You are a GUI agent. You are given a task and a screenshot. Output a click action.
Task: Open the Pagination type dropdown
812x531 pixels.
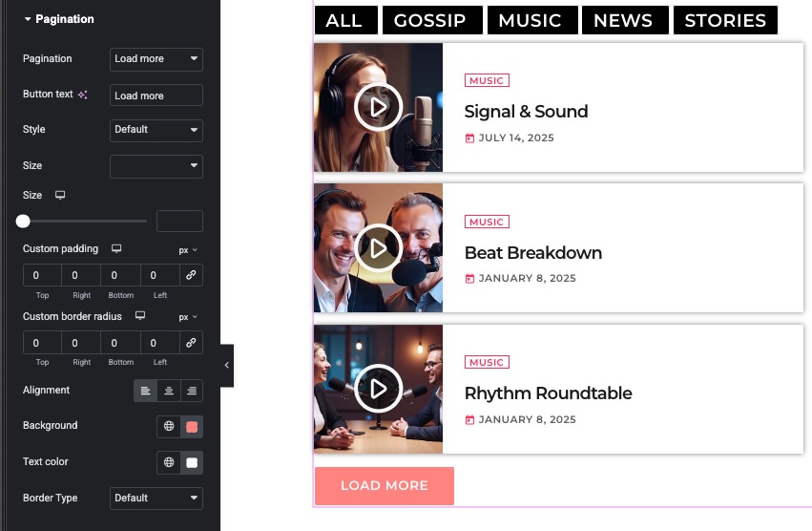(156, 59)
